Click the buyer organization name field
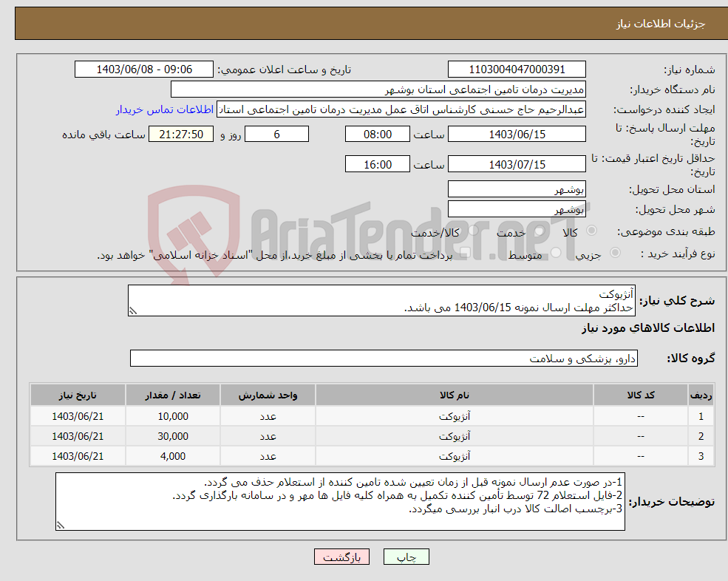Viewport: 728px width, 581px height. pyautogui.click(x=378, y=89)
